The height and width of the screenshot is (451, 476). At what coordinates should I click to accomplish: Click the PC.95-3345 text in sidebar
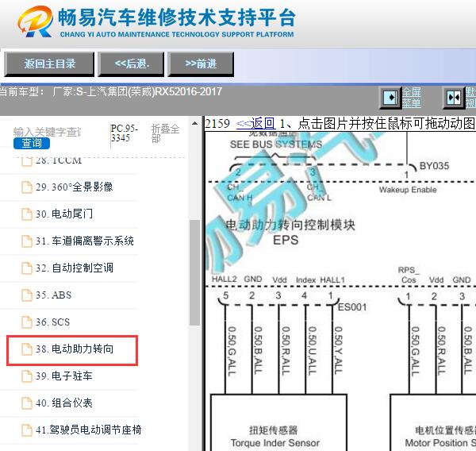[x=125, y=133]
